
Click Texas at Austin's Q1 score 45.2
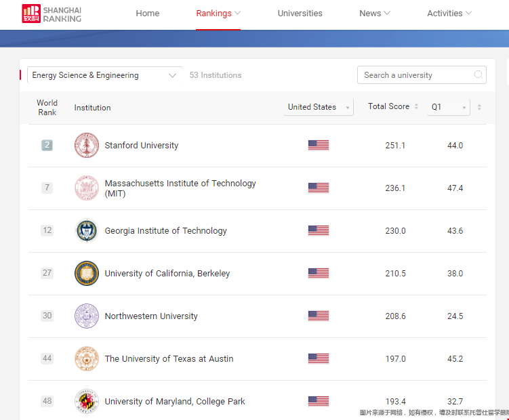(455, 359)
